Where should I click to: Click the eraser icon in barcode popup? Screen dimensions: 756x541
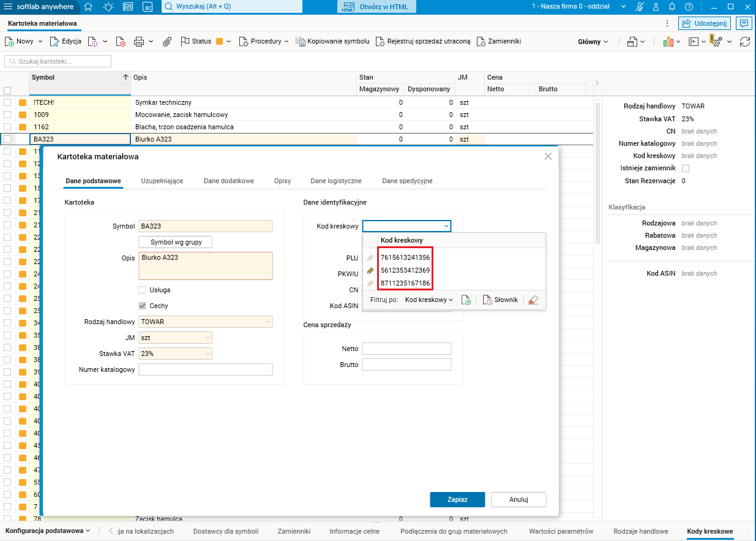click(x=533, y=300)
